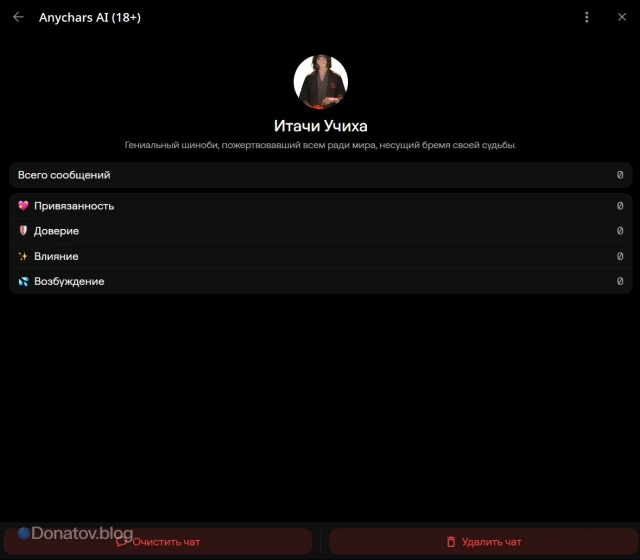Image resolution: width=640 pixels, height=560 pixels.
Task: Clear chat with the Очистить чат button
Action: [x=158, y=542]
